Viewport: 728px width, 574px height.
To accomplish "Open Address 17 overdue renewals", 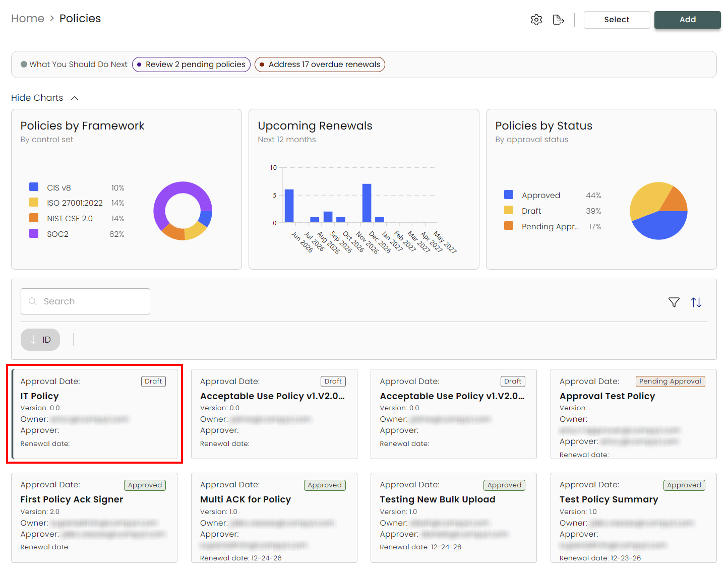I will [x=320, y=65].
